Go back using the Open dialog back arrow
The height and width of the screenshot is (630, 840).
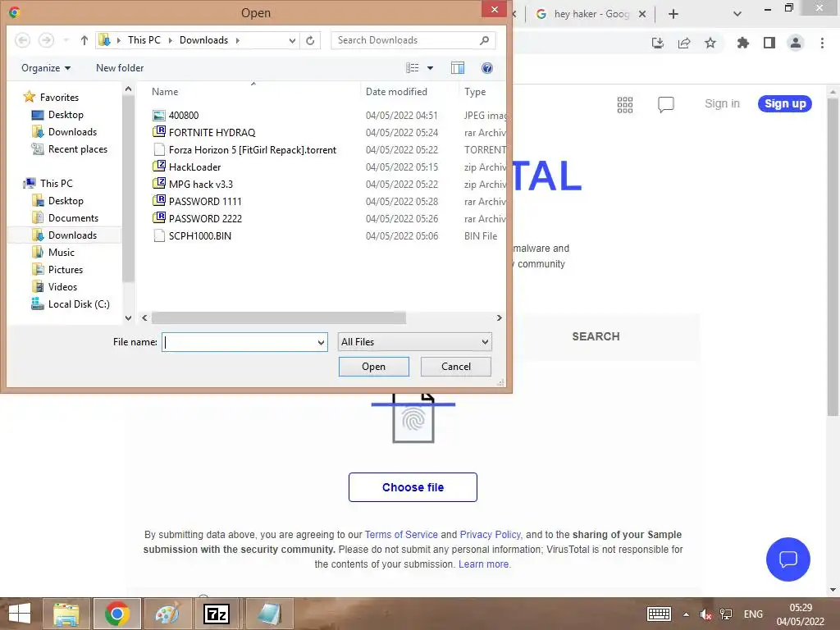[22, 40]
